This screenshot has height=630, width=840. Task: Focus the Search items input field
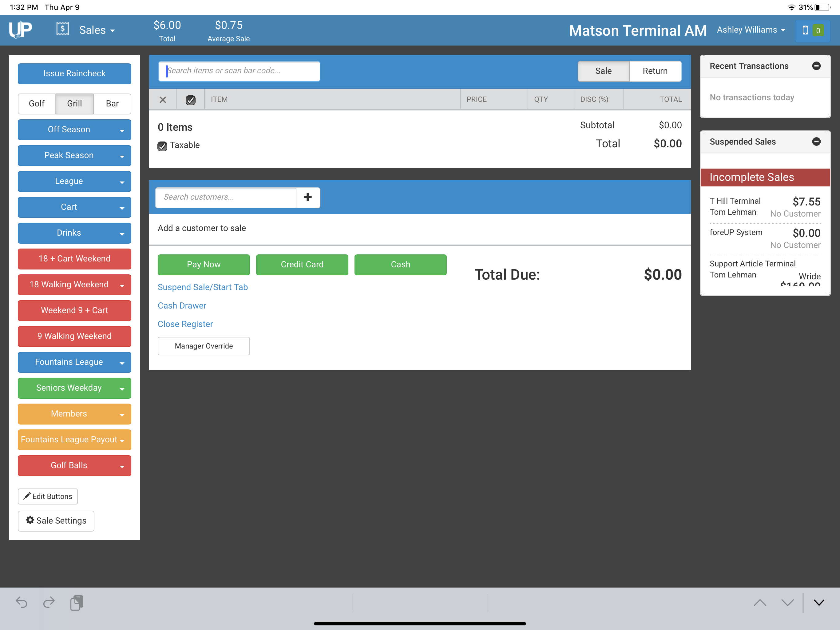pyautogui.click(x=239, y=71)
